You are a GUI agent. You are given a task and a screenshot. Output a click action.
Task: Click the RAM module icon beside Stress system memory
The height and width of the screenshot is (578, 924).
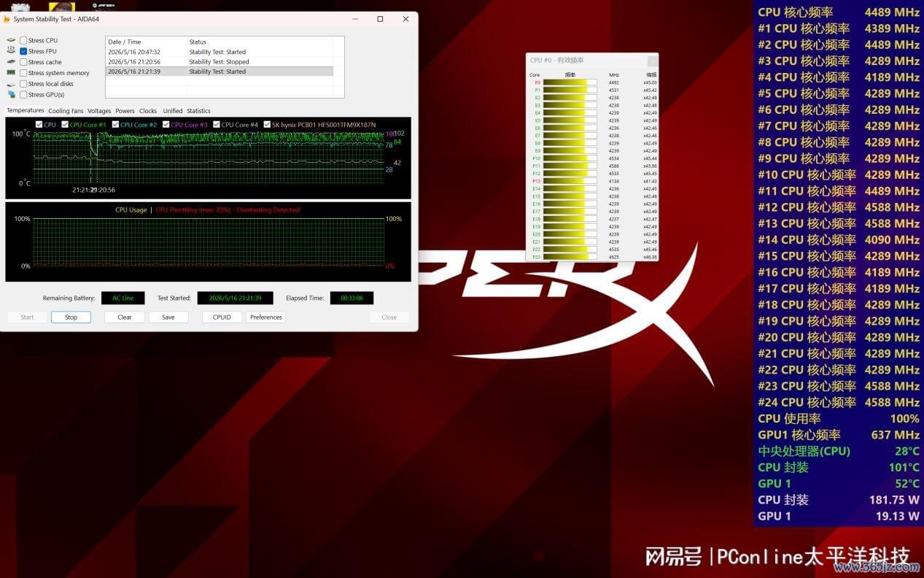(11, 73)
